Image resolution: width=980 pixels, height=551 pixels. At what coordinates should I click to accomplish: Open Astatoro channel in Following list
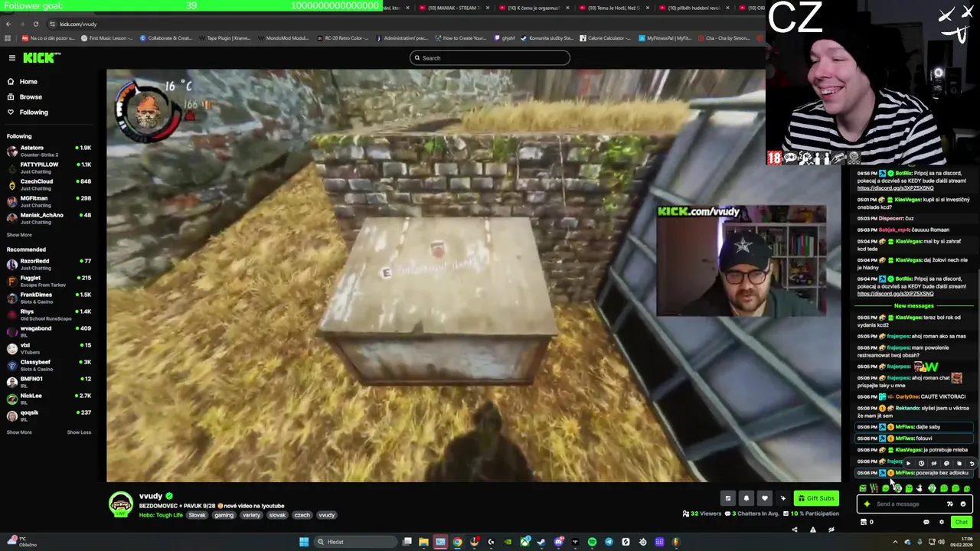[x=49, y=151]
